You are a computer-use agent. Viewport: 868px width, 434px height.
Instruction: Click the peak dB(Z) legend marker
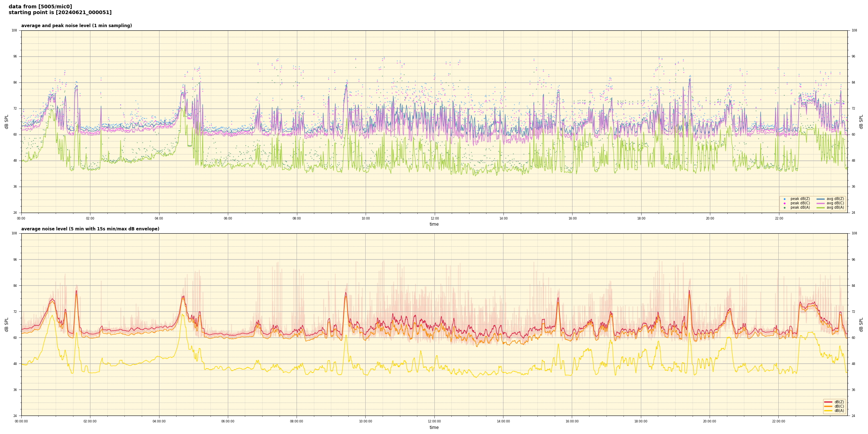click(x=784, y=199)
